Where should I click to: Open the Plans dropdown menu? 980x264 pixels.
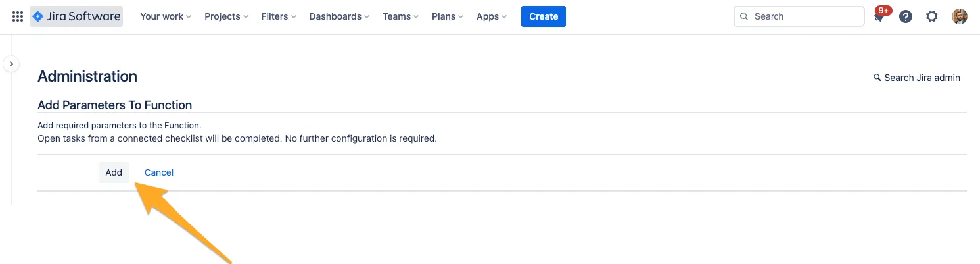(x=448, y=16)
